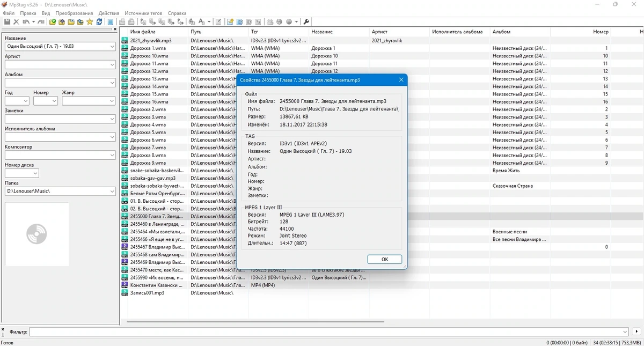This screenshot has width=644, height=346.
Task: Click the cover art placeholder thumbnail
Action: [36, 234]
